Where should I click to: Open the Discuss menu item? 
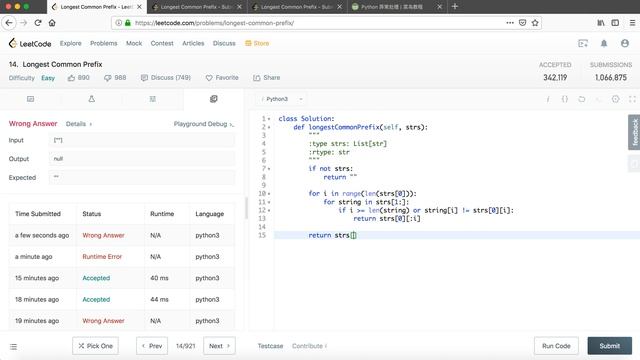224,43
